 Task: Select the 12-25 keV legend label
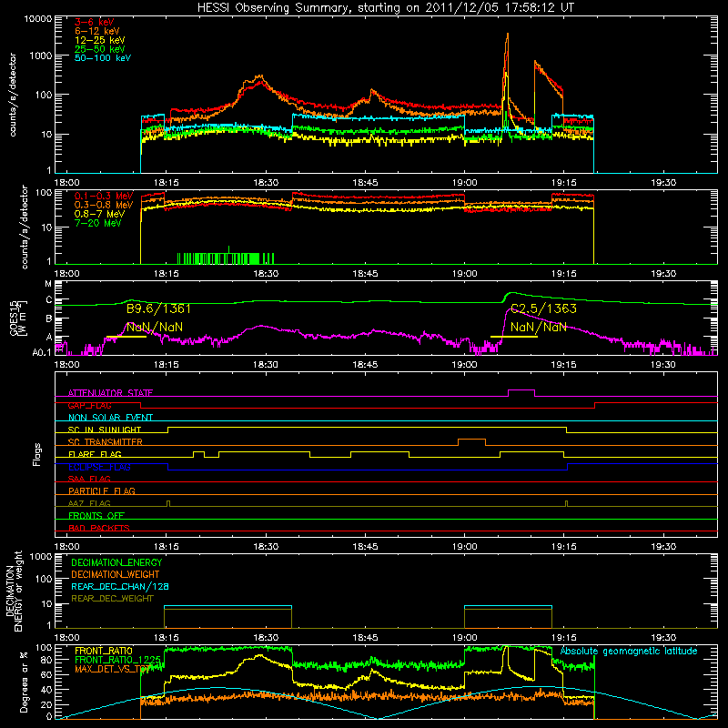[x=100, y=40]
